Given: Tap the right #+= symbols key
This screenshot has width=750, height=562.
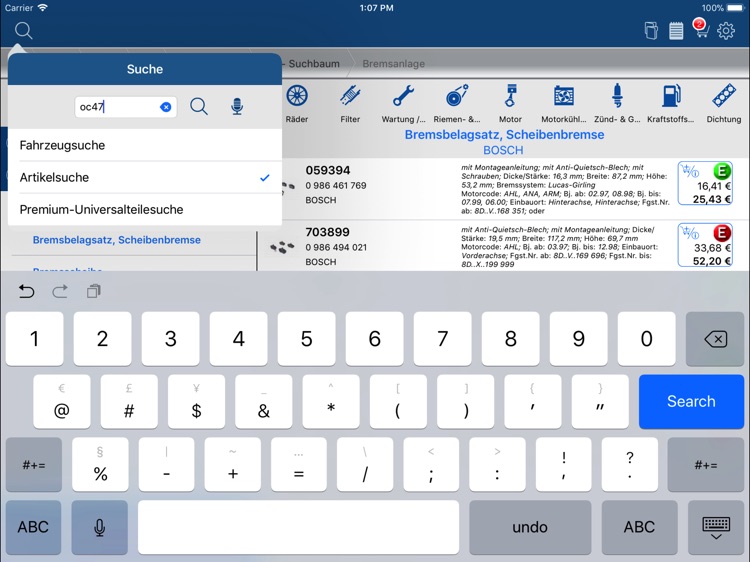Looking at the screenshot, I should tap(706, 465).
